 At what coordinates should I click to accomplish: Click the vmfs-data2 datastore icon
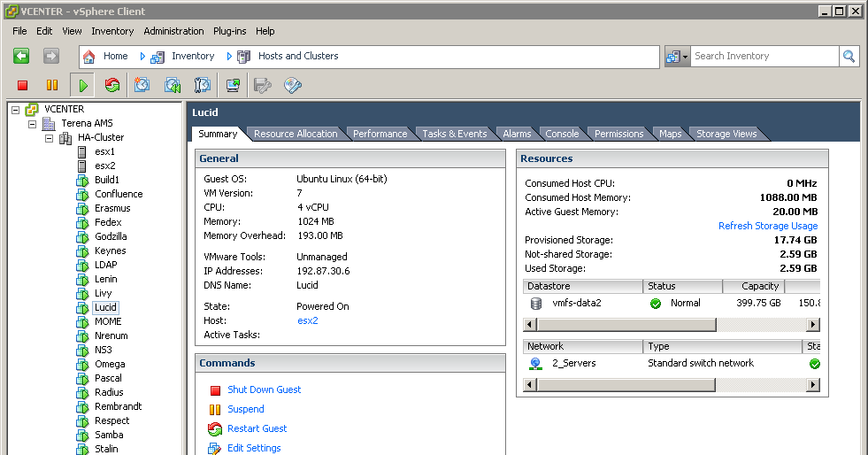(536, 304)
